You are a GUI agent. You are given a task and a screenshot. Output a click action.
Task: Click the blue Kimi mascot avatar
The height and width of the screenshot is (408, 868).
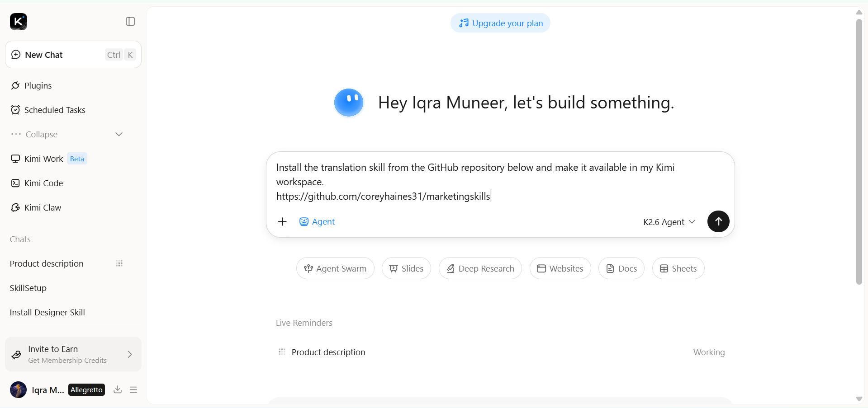coord(349,103)
